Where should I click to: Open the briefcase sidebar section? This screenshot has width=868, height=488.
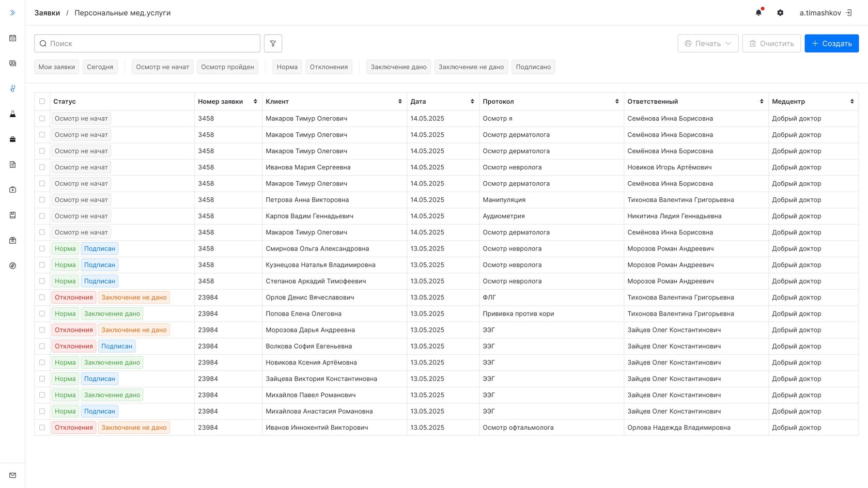pyautogui.click(x=12, y=139)
